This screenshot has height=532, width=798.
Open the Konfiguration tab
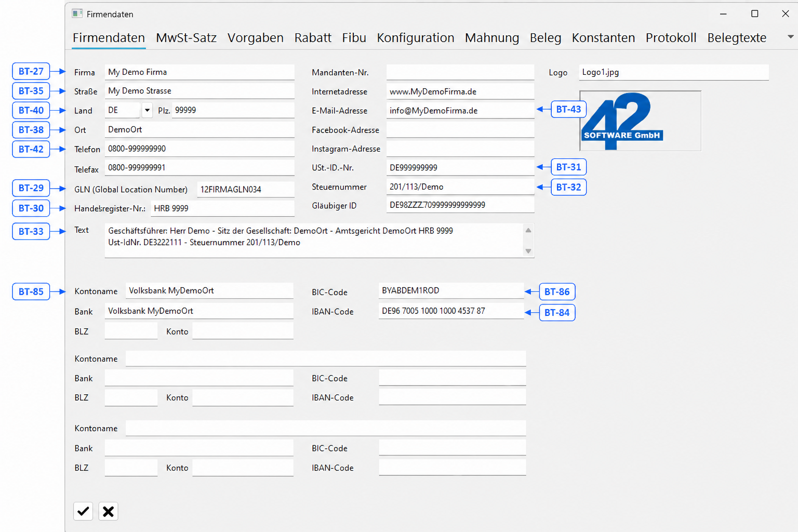coord(415,38)
